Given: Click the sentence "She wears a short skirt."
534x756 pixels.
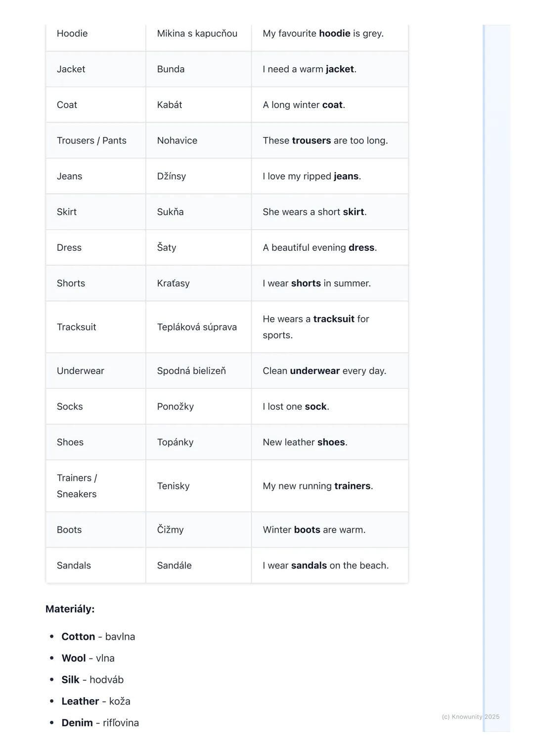Looking at the screenshot, I should [314, 212].
